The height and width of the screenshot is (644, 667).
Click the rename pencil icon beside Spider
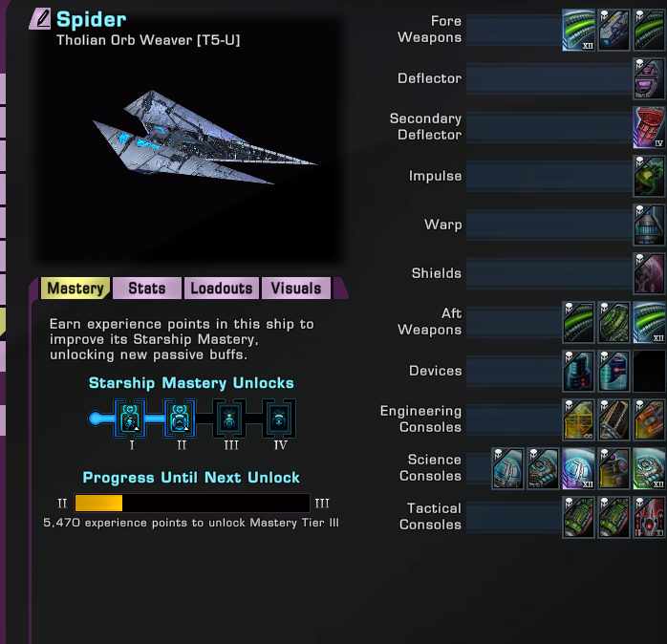tap(40, 19)
